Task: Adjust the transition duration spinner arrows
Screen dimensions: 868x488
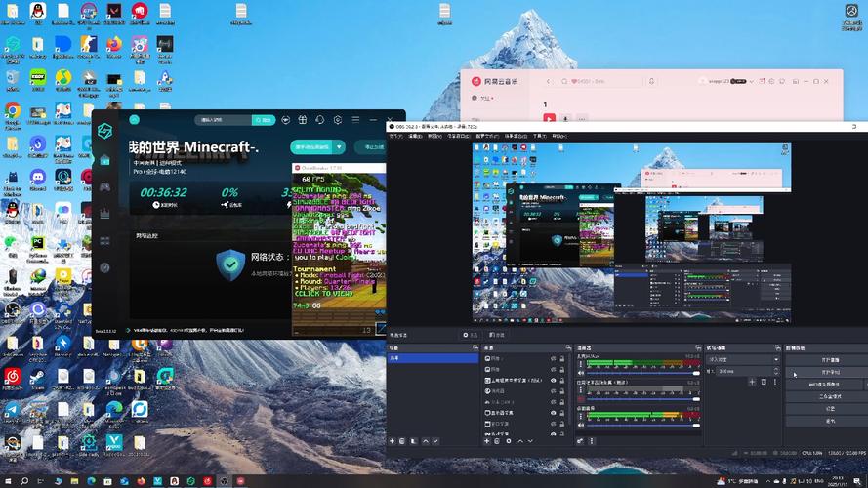Action: 775,371
